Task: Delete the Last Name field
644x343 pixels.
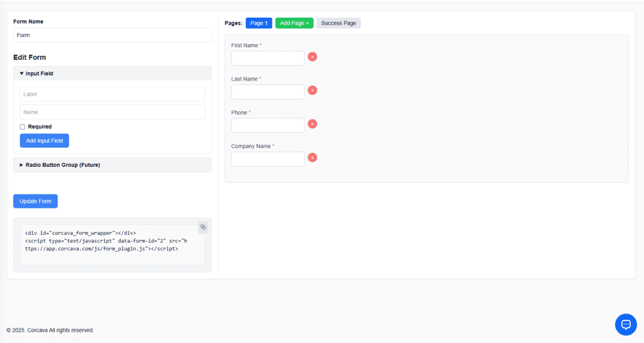Action: [x=312, y=90]
